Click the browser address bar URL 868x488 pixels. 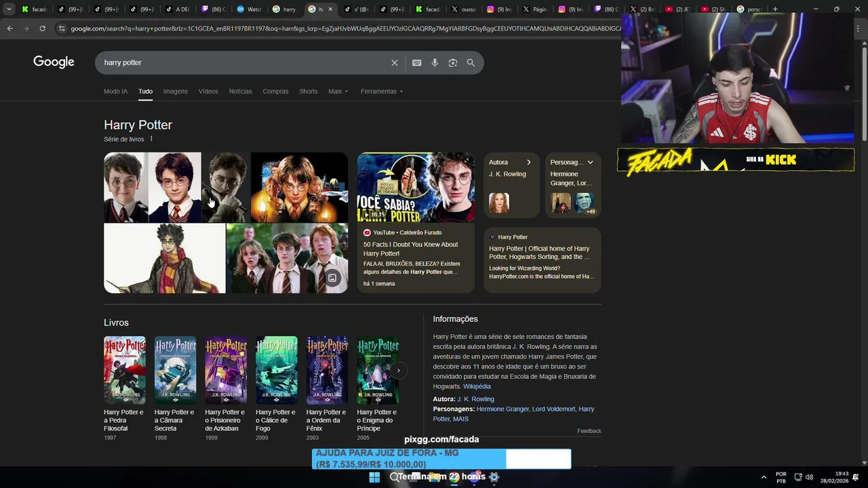coord(344,28)
